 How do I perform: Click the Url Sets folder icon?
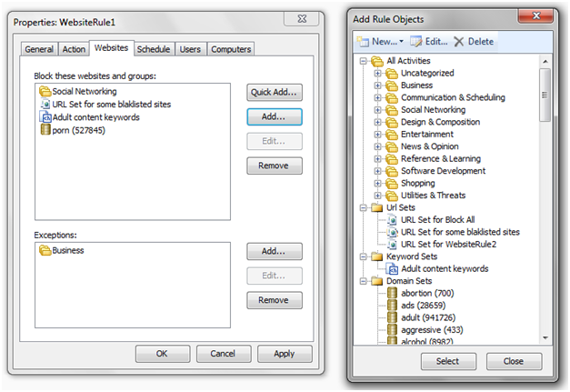[x=377, y=207]
